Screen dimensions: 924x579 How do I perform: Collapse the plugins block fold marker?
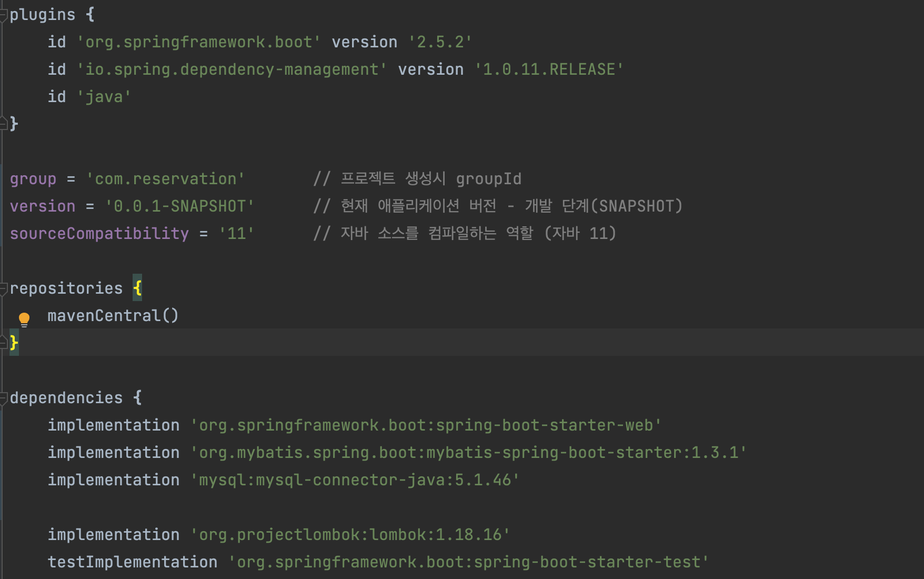pyautogui.click(x=3, y=15)
